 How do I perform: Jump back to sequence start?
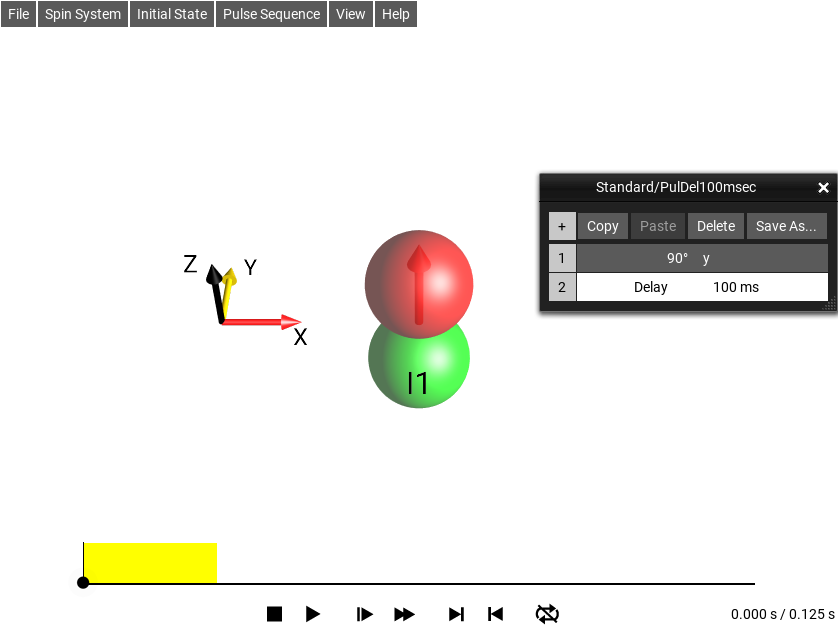point(495,614)
